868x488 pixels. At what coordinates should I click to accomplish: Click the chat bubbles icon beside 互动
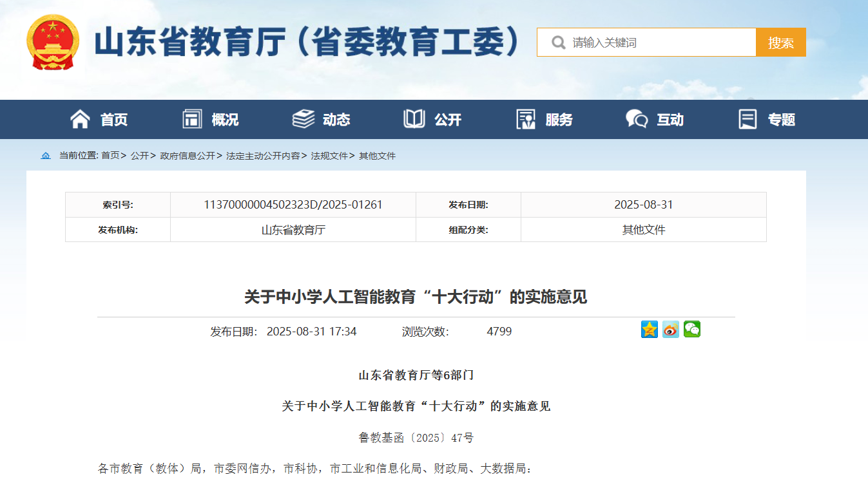[637, 119]
